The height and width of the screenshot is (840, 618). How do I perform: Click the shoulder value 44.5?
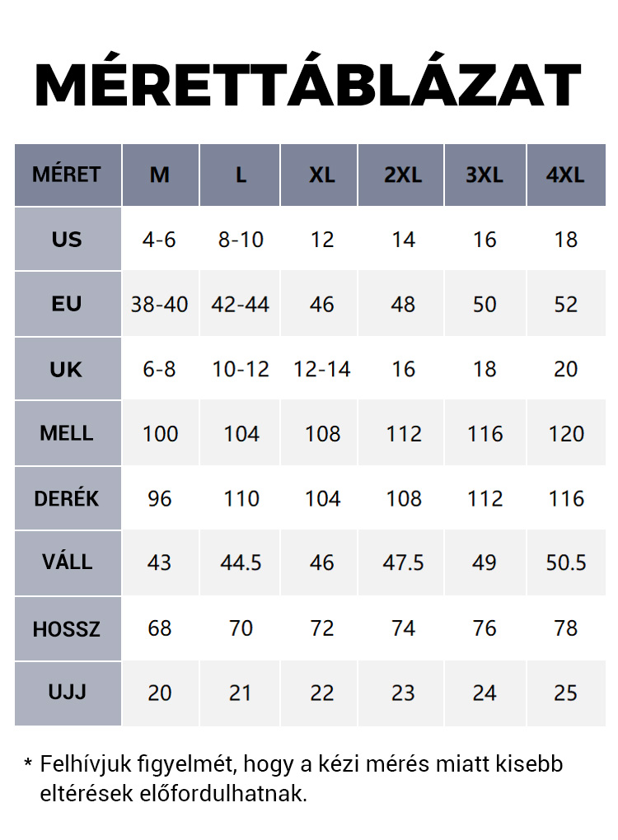[x=241, y=562]
